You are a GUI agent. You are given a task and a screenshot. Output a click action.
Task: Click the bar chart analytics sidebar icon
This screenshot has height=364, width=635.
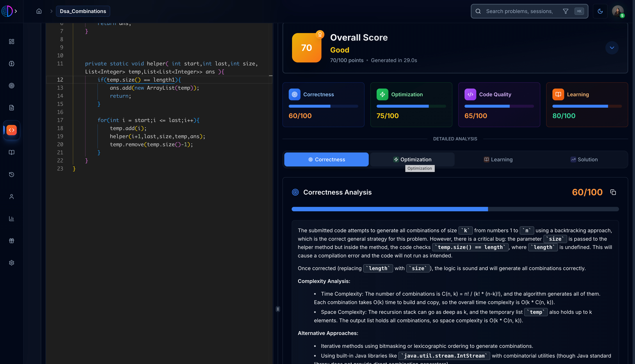click(12, 219)
